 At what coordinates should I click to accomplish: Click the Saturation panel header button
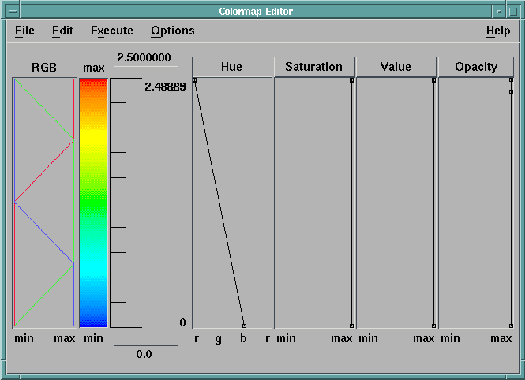pos(314,67)
